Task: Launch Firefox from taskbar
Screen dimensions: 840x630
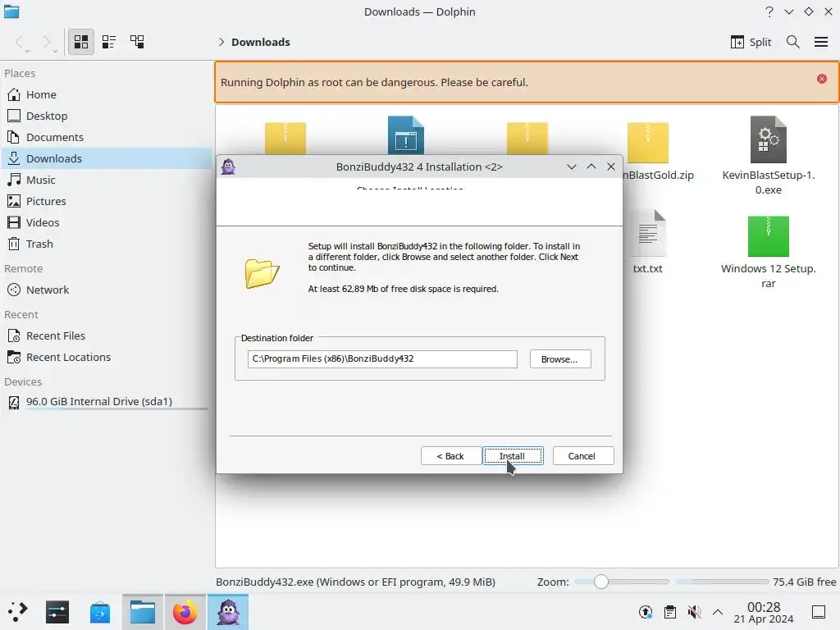Action: (185, 612)
